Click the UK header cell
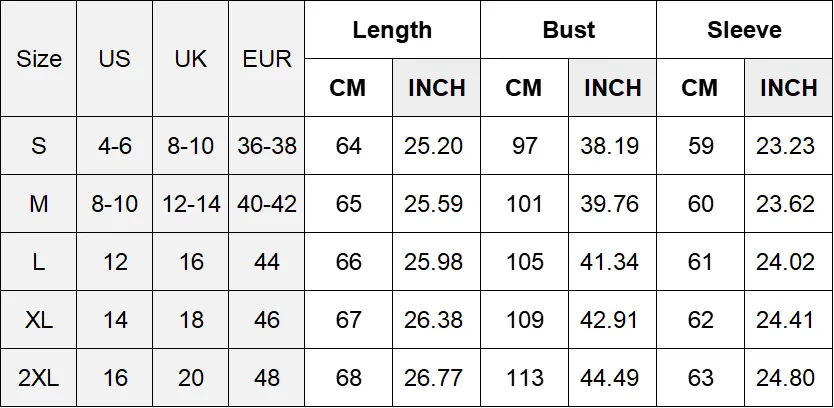This screenshot has height=408, width=834. (190, 59)
